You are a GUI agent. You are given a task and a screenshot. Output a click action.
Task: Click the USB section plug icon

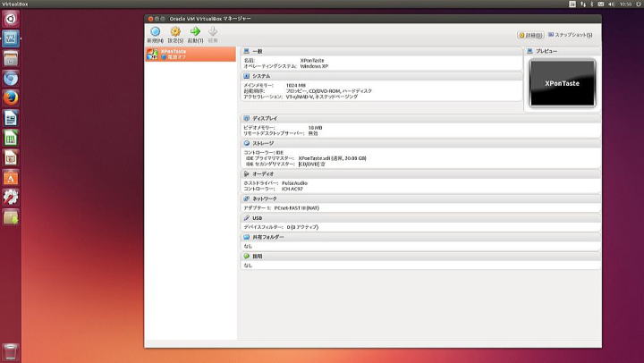247,218
